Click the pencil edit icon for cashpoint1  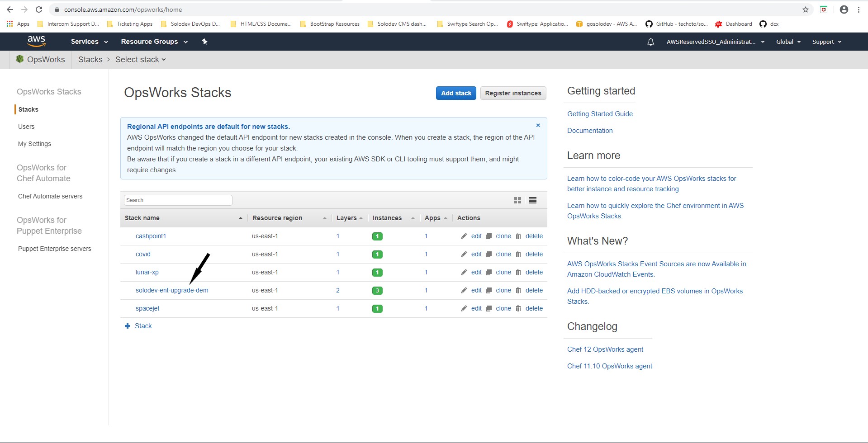464,236
